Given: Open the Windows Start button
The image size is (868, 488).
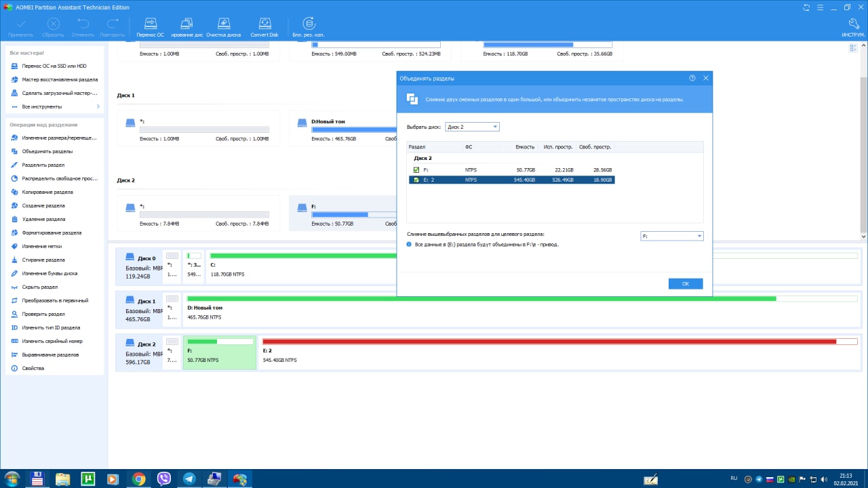Looking at the screenshot, I should coord(12,479).
